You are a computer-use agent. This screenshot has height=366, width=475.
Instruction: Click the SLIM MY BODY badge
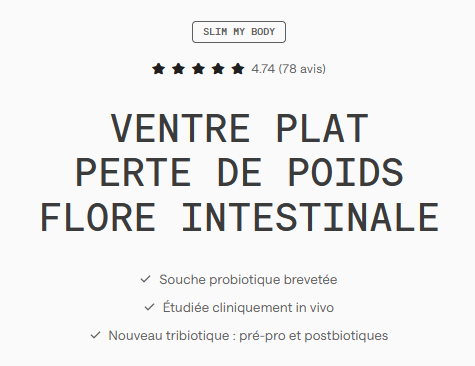click(239, 32)
